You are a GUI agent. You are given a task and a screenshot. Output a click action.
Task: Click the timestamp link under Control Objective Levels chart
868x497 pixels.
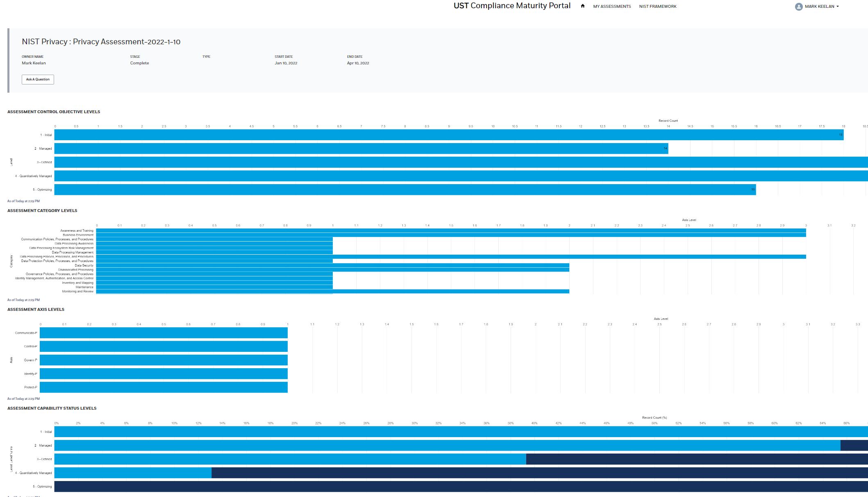[23, 201]
